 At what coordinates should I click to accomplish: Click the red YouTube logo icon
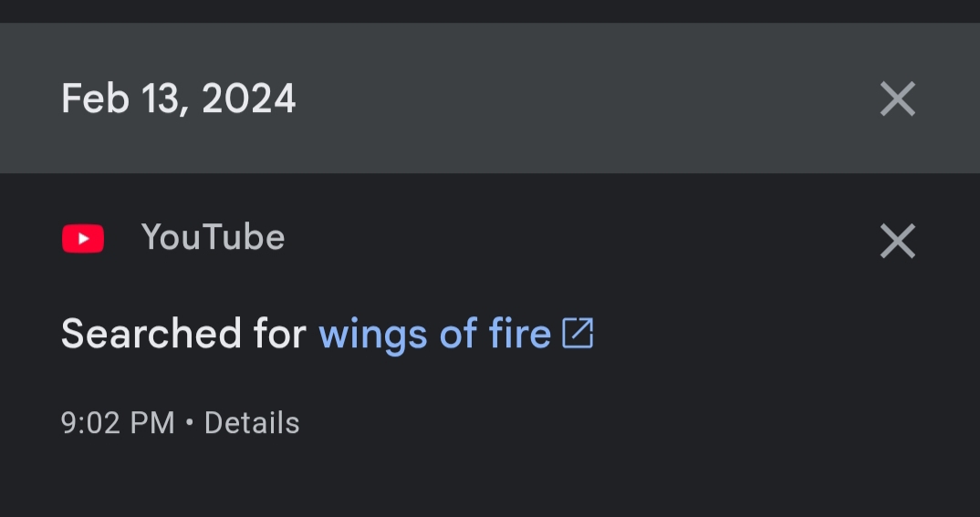click(x=83, y=239)
